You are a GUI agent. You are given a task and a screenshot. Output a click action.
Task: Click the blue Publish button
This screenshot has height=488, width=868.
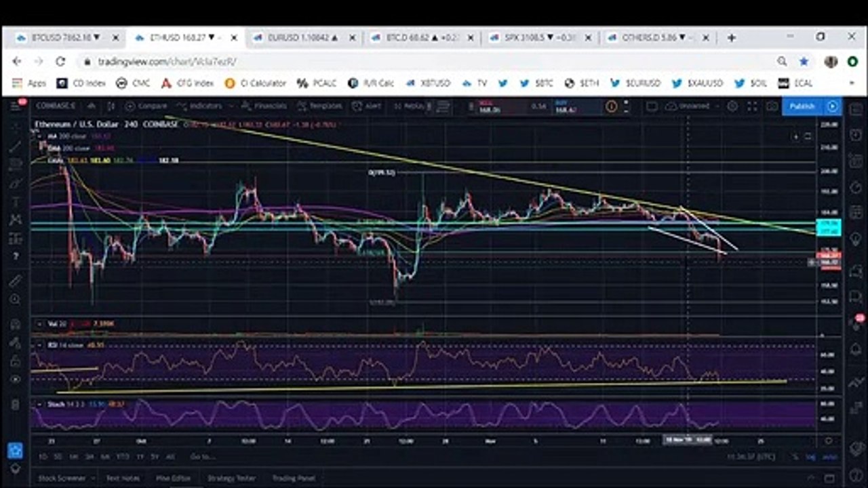point(802,106)
